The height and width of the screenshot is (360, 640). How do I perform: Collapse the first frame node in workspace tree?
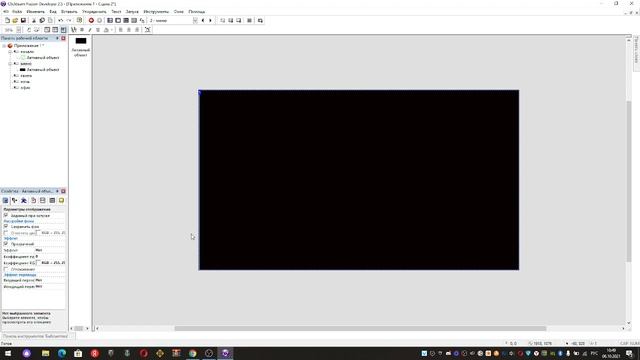(10, 52)
